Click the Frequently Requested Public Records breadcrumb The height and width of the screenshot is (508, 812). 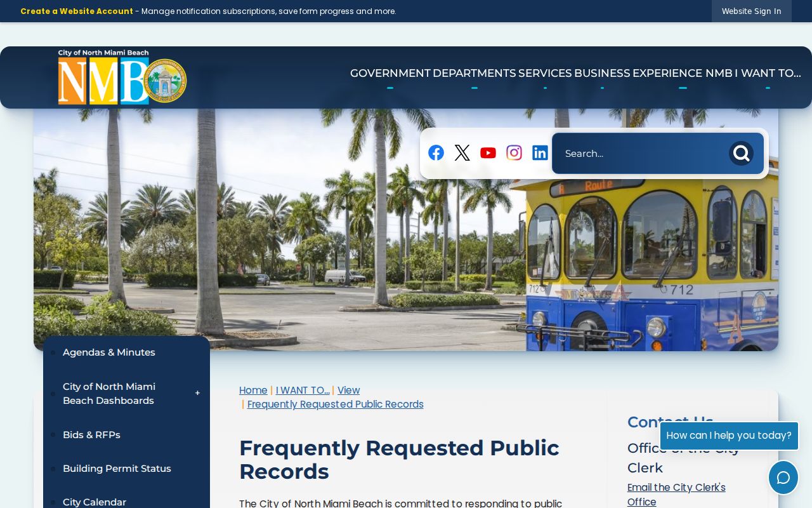(336, 404)
